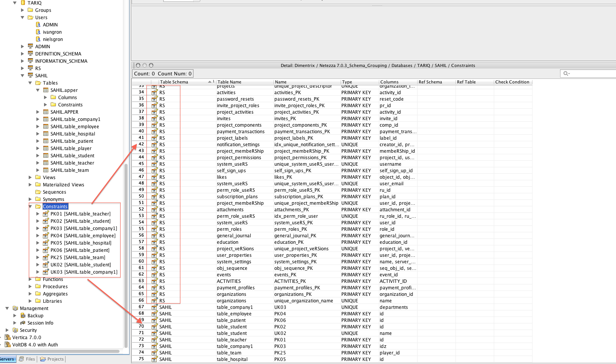Expand the Groups folder
The height and width of the screenshot is (364, 616).
pyautogui.click(x=22, y=10)
